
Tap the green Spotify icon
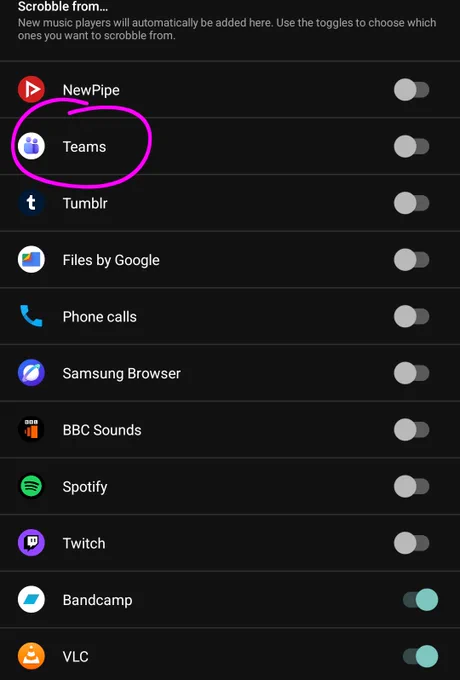tap(31, 486)
